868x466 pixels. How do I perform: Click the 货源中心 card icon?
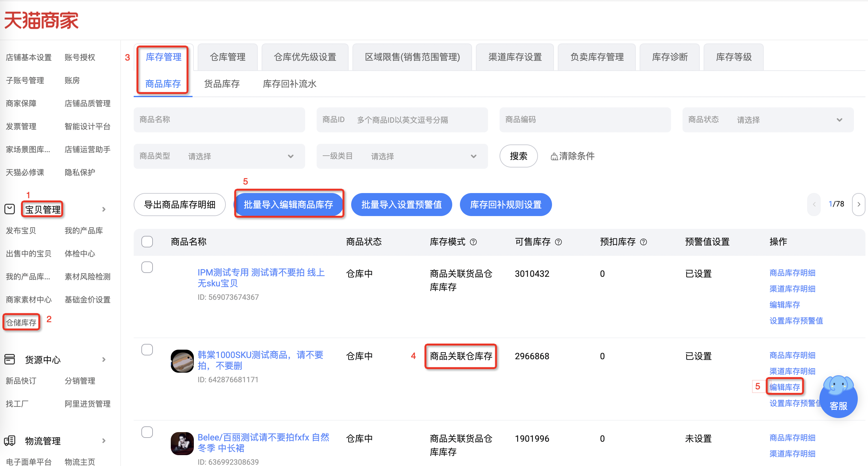click(x=10, y=359)
